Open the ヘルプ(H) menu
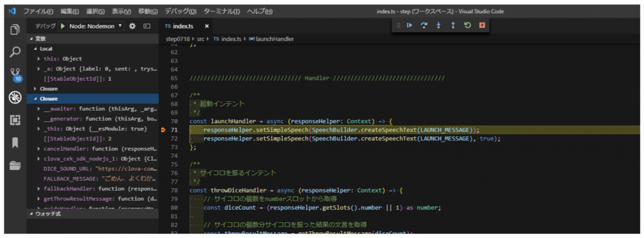Image resolution: width=644 pixels, height=238 pixels. (x=260, y=11)
